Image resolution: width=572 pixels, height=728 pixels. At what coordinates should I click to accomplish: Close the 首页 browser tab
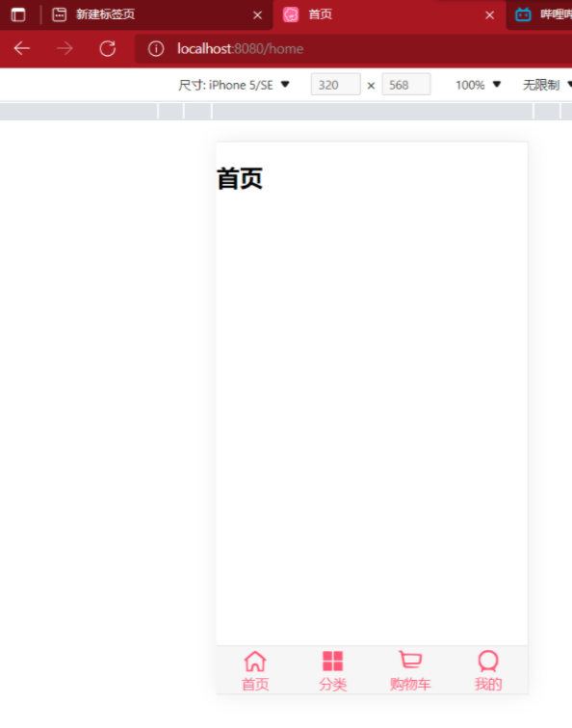click(x=489, y=15)
